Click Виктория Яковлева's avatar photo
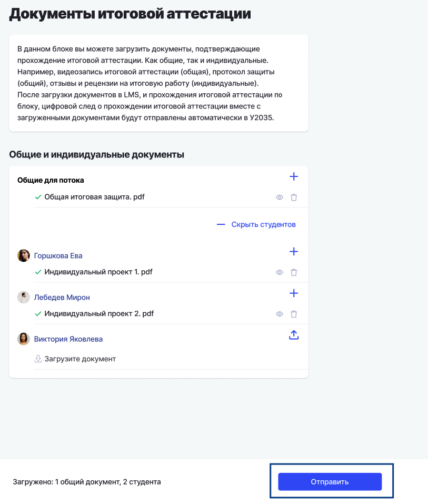This screenshot has width=428, height=504. pyautogui.click(x=24, y=339)
